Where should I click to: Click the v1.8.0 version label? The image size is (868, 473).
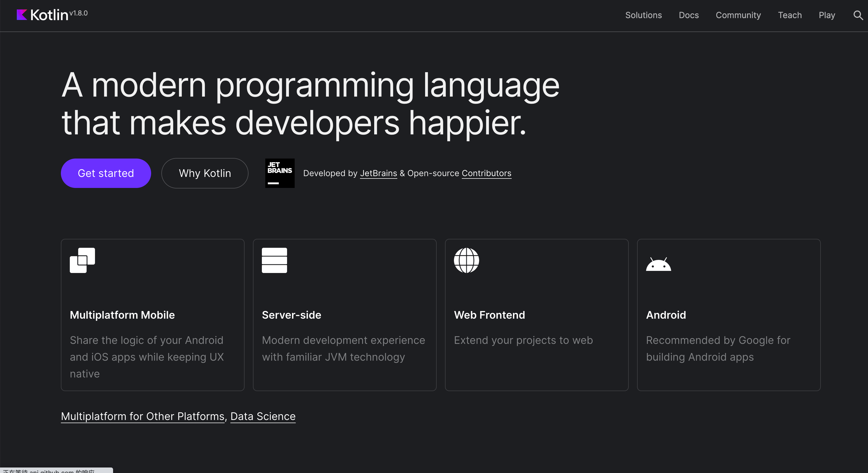pyautogui.click(x=78, y=13)
